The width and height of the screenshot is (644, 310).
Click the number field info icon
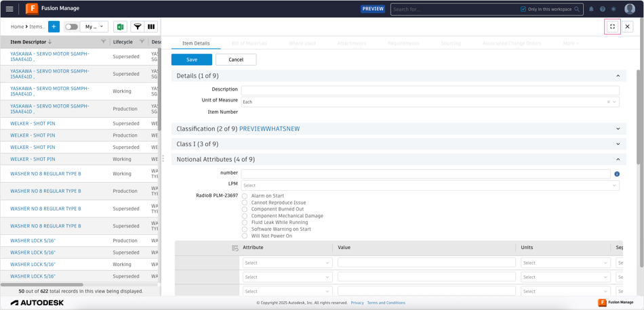click(616, 174)
